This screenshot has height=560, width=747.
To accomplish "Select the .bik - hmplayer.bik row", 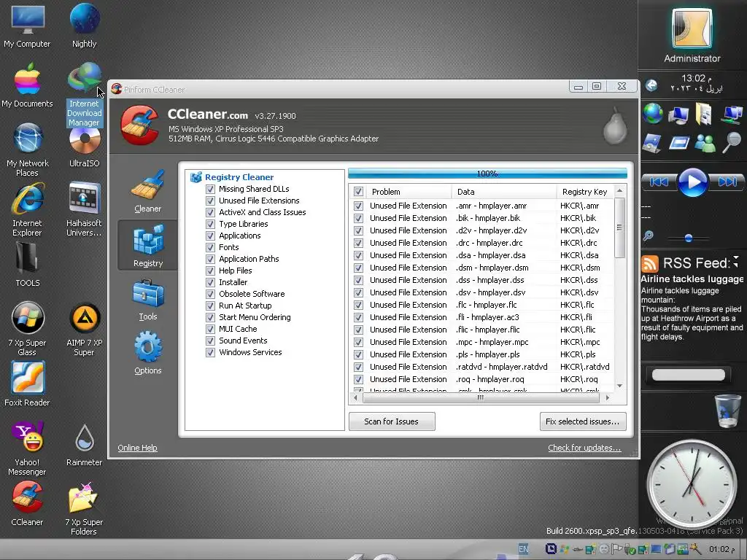I will (482, 218).
